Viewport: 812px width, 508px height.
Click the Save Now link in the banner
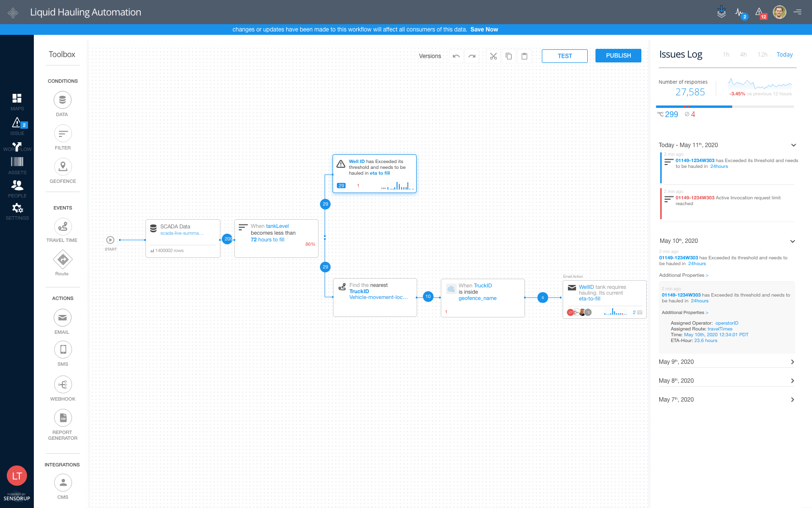pyautogui.click(x=484, y=30)
